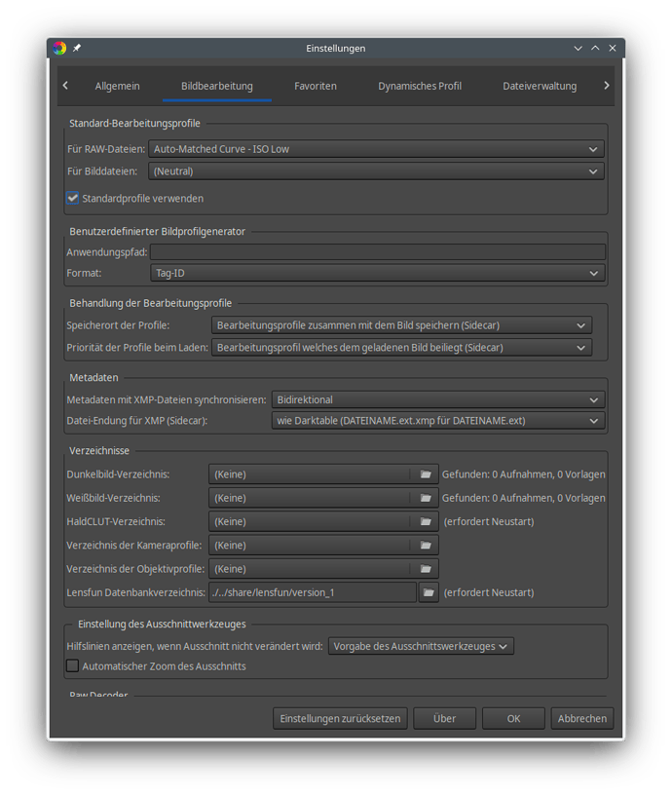Open Hilfslinien anzeigen dropdown
Viewport: 672px width, 796px height.
point(421,646)
